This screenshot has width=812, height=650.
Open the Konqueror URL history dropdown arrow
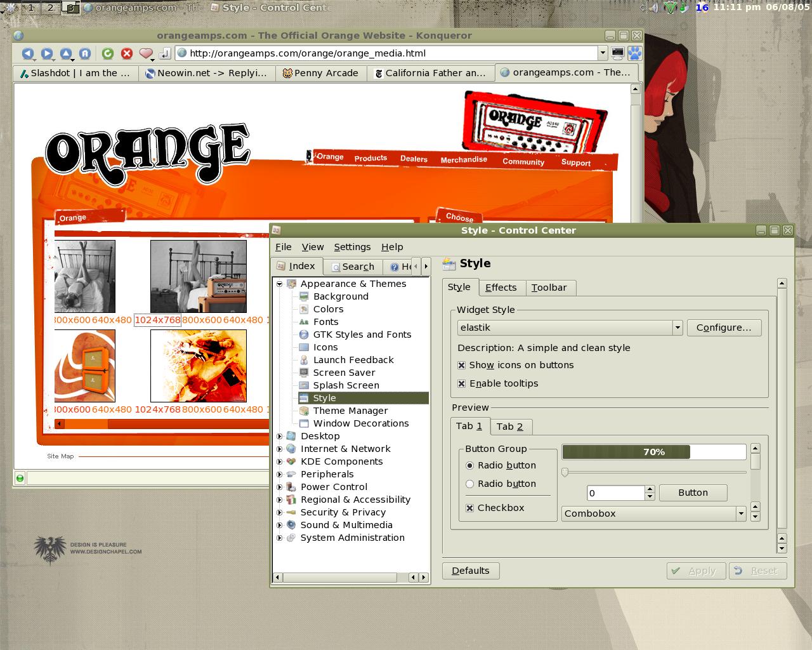pyautogui.click(x=603, y=53)
